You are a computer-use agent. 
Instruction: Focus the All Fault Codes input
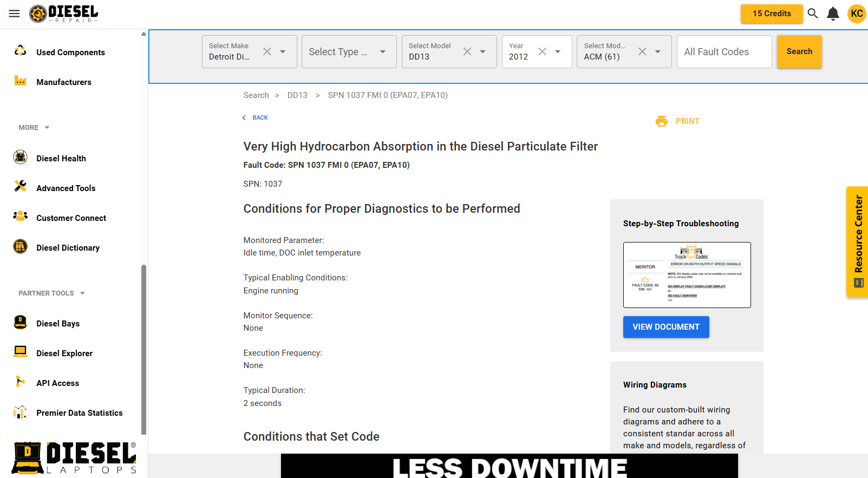pyautogui.click(x=725, y=51)
